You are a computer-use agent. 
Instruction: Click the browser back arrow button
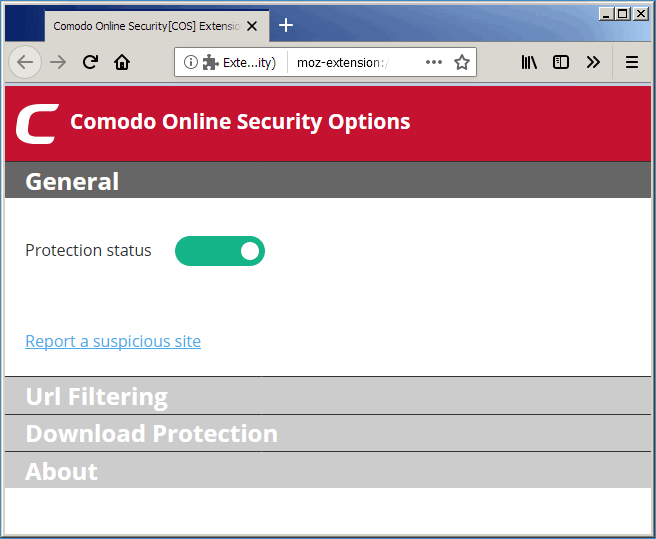point(25,62)
